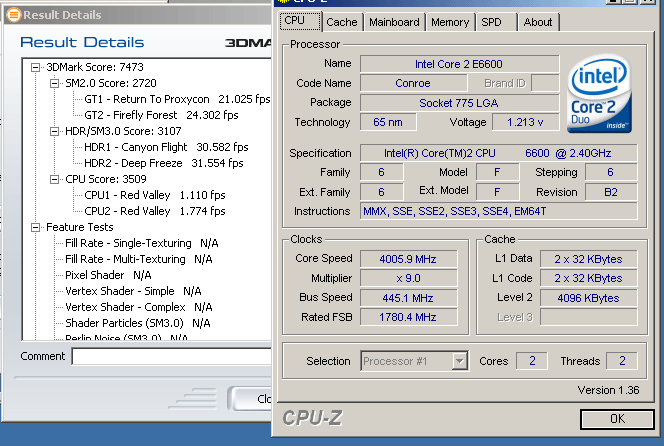Click the 3DMark Score: 7473 text

coord(95,67)
